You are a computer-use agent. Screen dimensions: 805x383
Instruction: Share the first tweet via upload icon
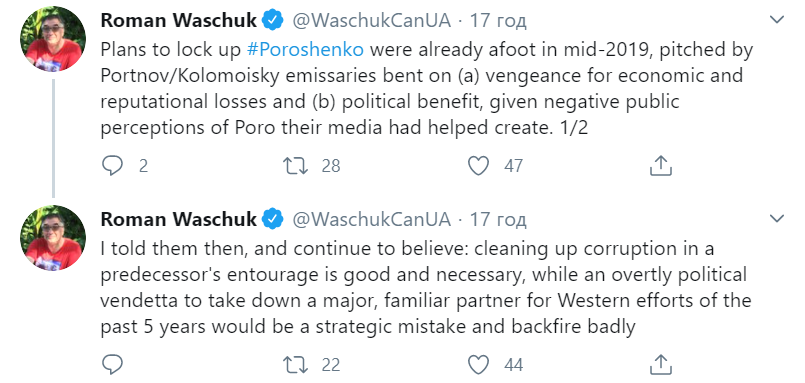pos(661,165)
